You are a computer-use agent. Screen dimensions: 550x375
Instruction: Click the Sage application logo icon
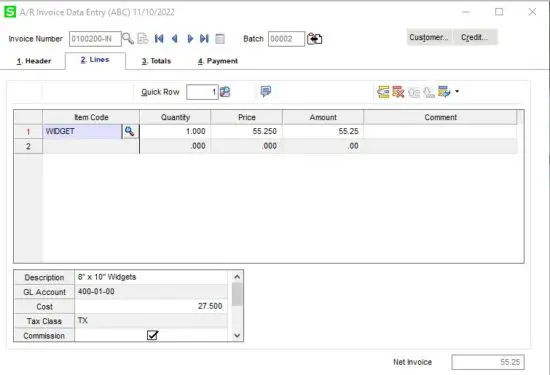[x=10, y=12]
